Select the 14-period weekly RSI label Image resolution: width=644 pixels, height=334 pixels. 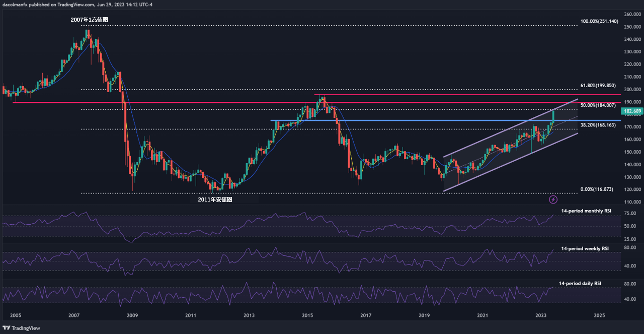(585, 249)
